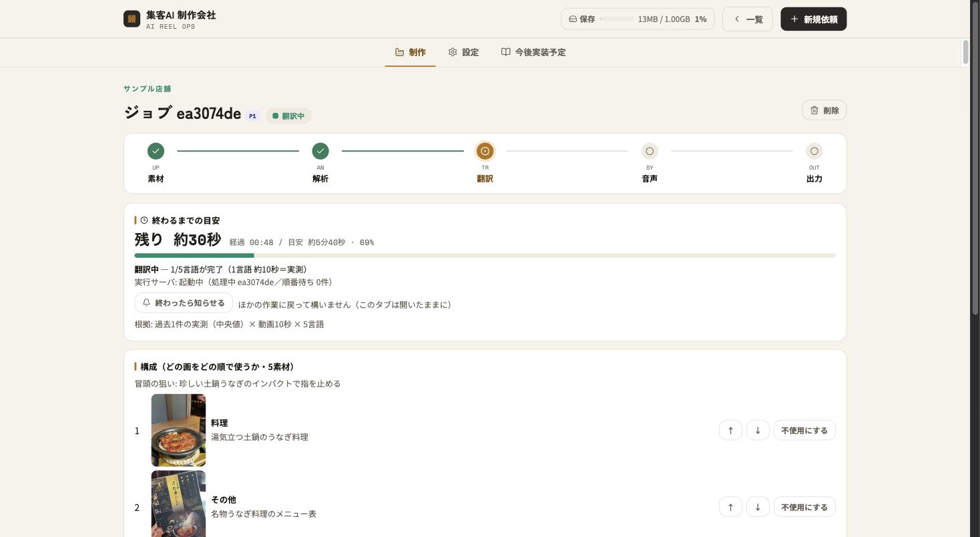The height and width of the screenshot is (537, 980).
Task: Click the 音声 pending step icon
Action: [x=650, y=151]
